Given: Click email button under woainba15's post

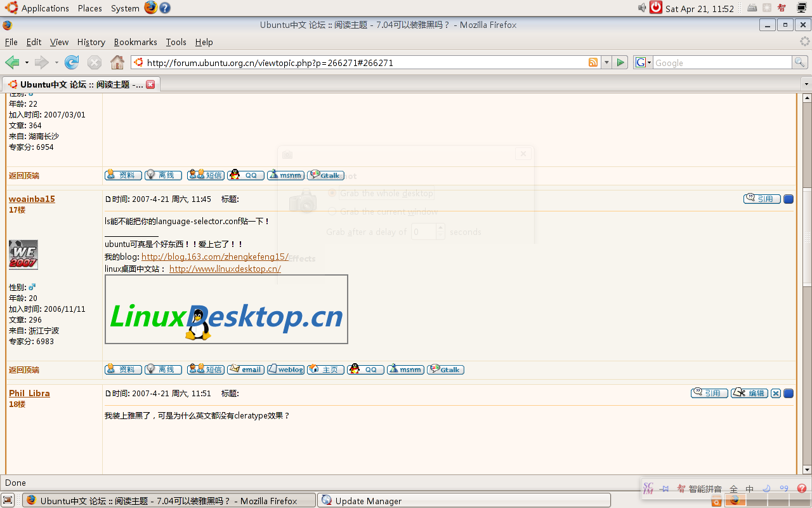Looking at the screenshot, I should click(246, 370).
